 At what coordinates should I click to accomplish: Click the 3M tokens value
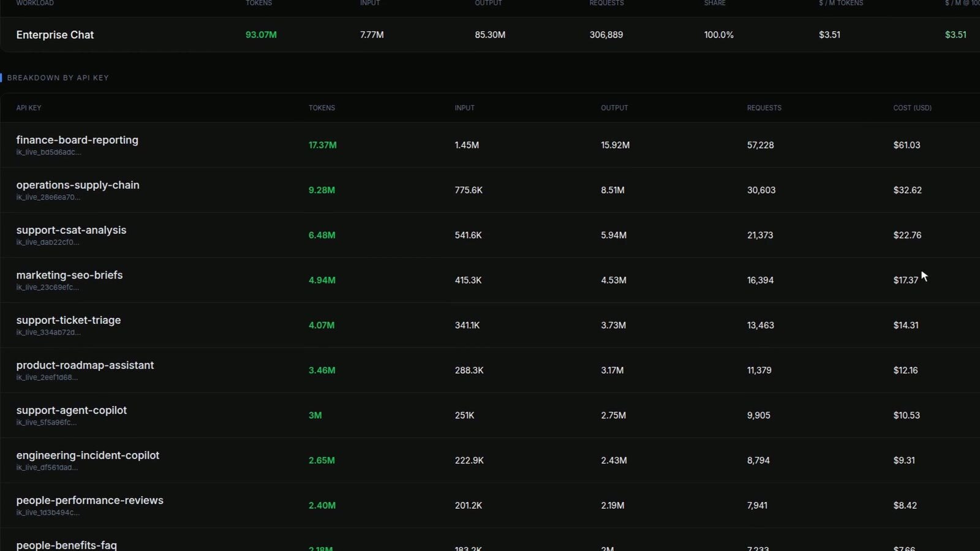point(315,415)
